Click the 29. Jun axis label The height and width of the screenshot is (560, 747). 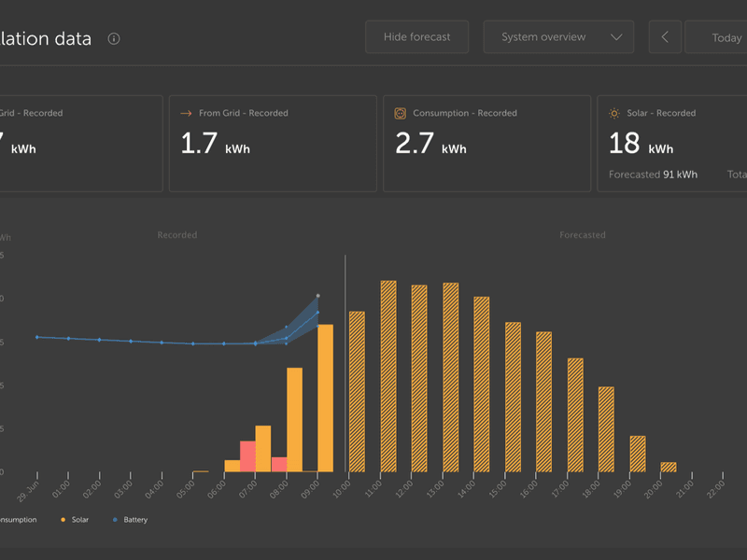click(x=28, y=492)
